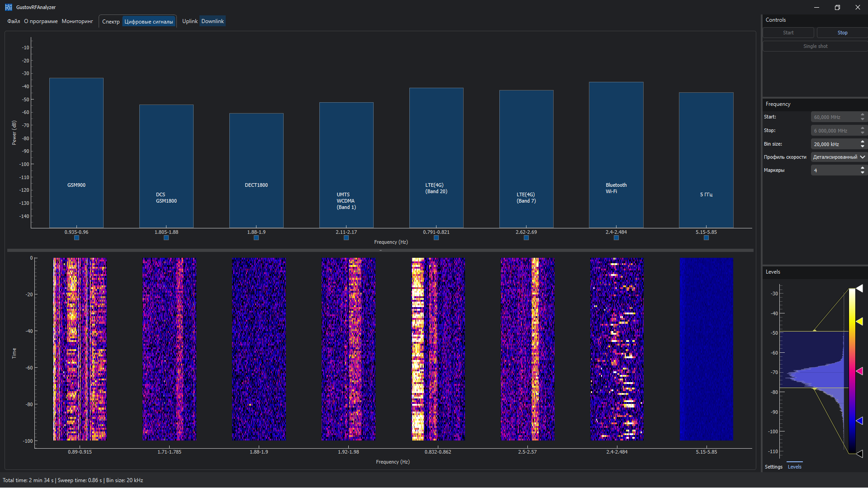Screen dimensions: 868x488
Task: Toggle the checkbox under 2.11-2.17 band
Action: (346, 238)
